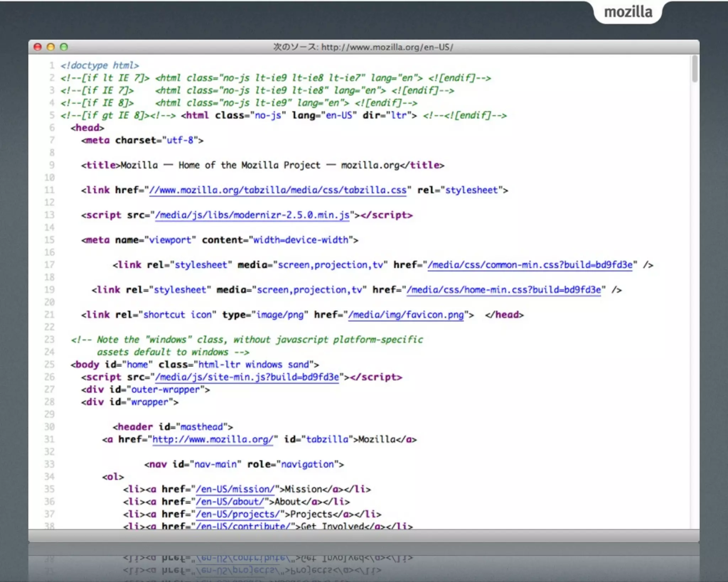Open the modernizr-2.5.0.min.js script link
This screenshot has width=728, height=582.
252,215
